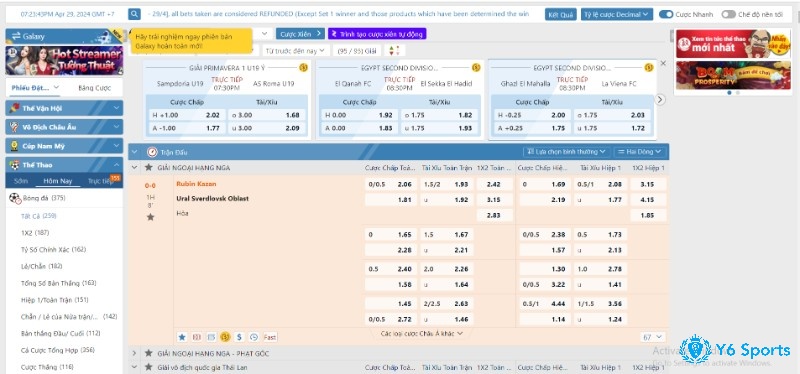Click the Kết Quả button

tap(561, 14)
